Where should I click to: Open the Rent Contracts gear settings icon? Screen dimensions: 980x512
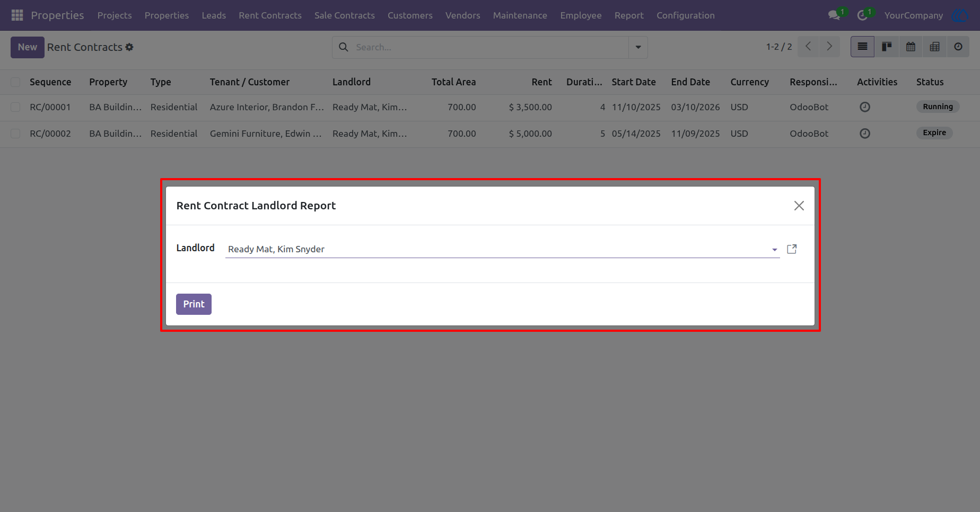(x=129, y=47)
